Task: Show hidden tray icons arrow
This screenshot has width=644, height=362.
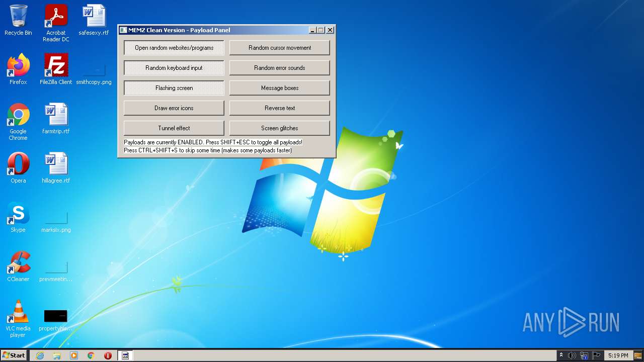Action: tap(561, 355)
